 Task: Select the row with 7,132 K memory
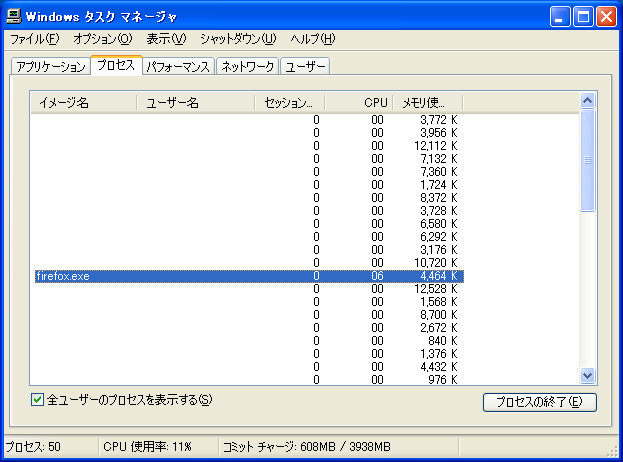[x=250, y=159]
